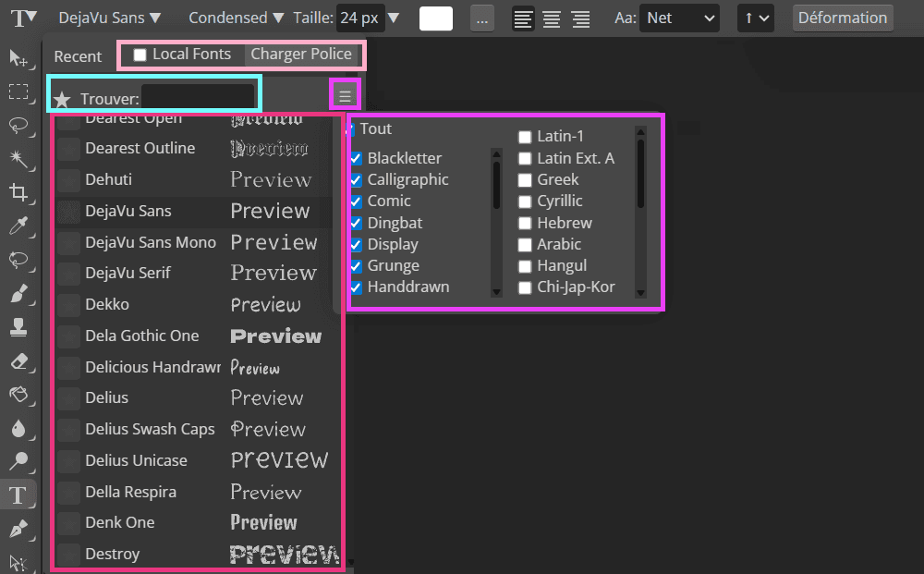Select the Blur tool

pos(18,428)
